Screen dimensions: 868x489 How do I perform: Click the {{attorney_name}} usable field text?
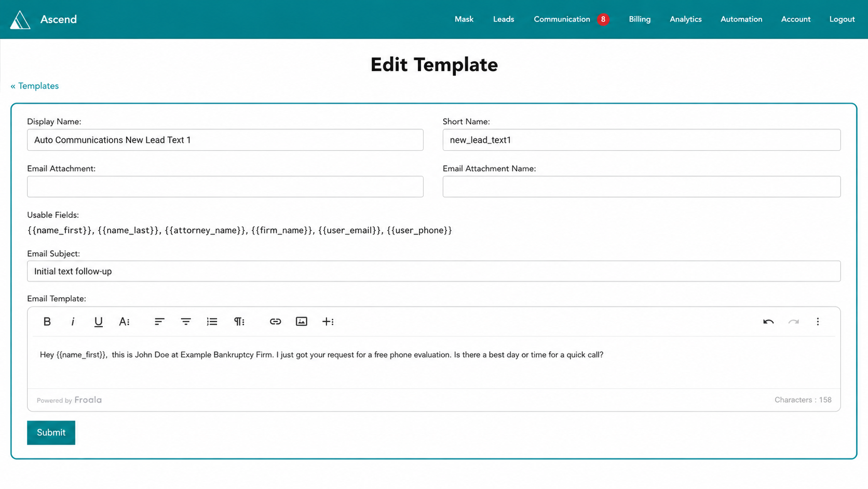pos(206,230)
